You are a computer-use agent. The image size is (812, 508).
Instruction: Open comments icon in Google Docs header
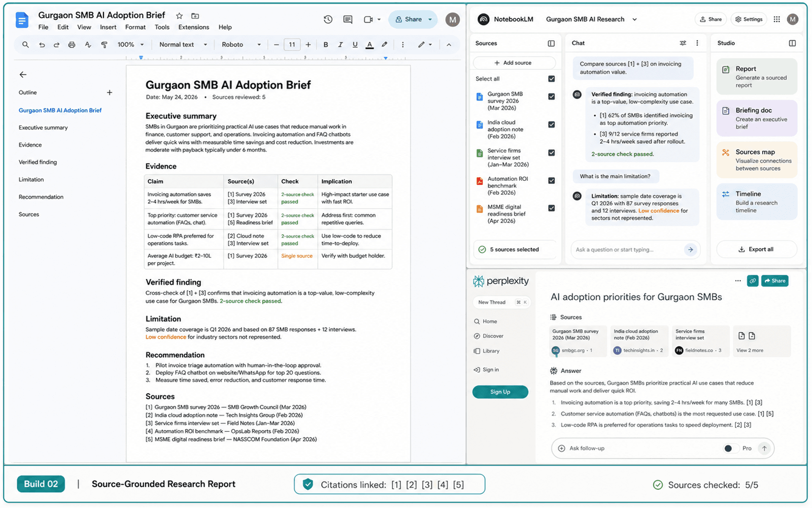pyautogui.click(x=348, y=19)
